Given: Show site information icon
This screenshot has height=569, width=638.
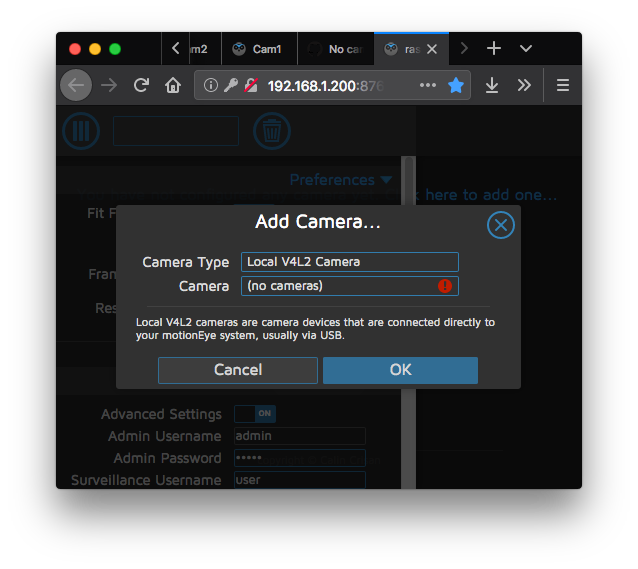Looking at the screenshot, I should (x=210, y=85).
